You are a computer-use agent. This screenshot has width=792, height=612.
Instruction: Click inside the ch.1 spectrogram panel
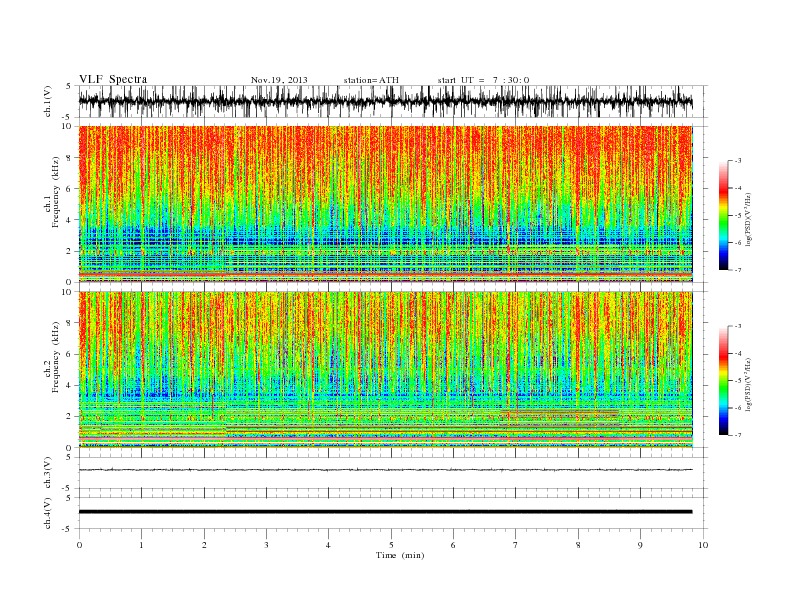[x=385, y=204]
